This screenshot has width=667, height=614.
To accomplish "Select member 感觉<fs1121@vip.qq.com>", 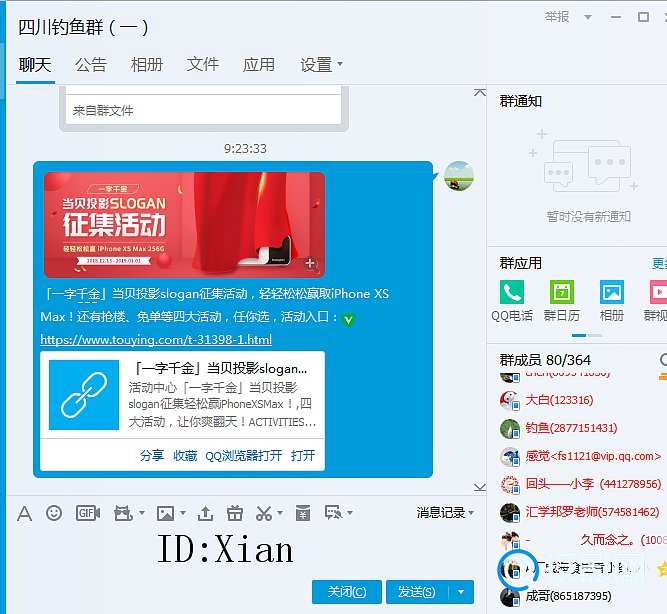I will tap(593, 456).
